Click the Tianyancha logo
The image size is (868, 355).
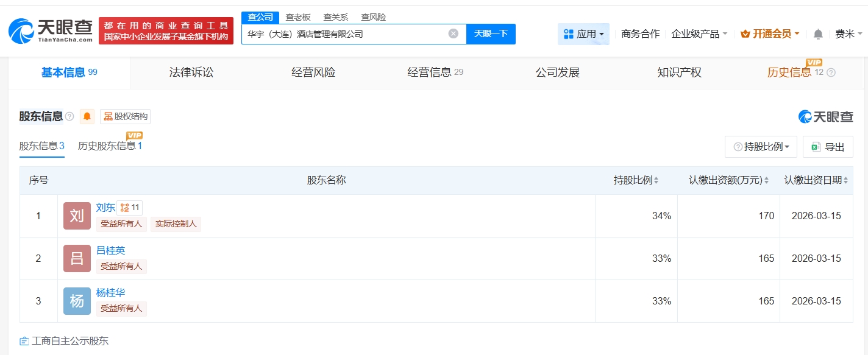click(x=51, y=30)
